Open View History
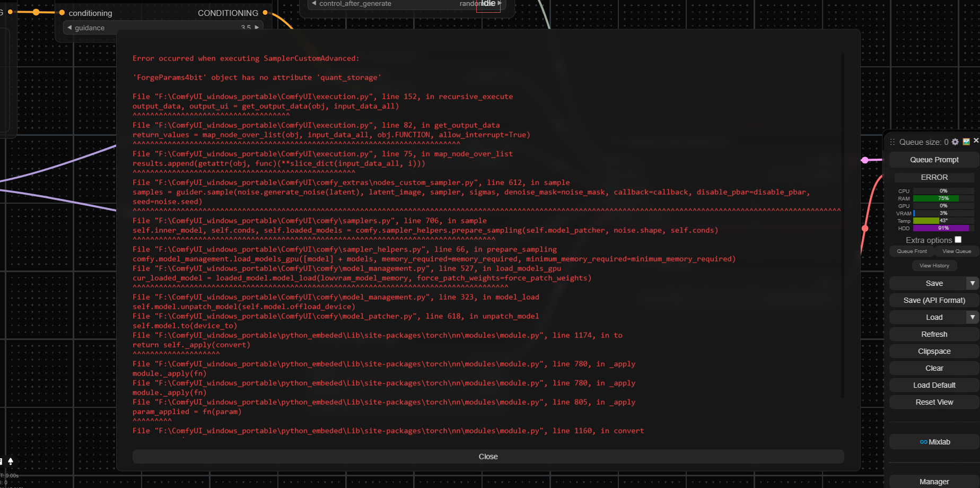The width and height of the screenshot is (980, 488). (x=934, y=266)
